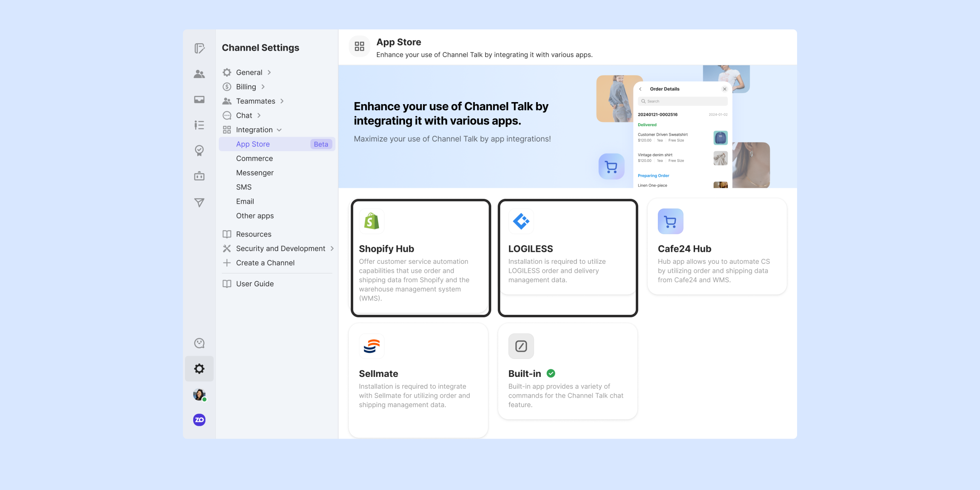Click Create a Channel
Viewport: 980px width, 490px height.
265,263
